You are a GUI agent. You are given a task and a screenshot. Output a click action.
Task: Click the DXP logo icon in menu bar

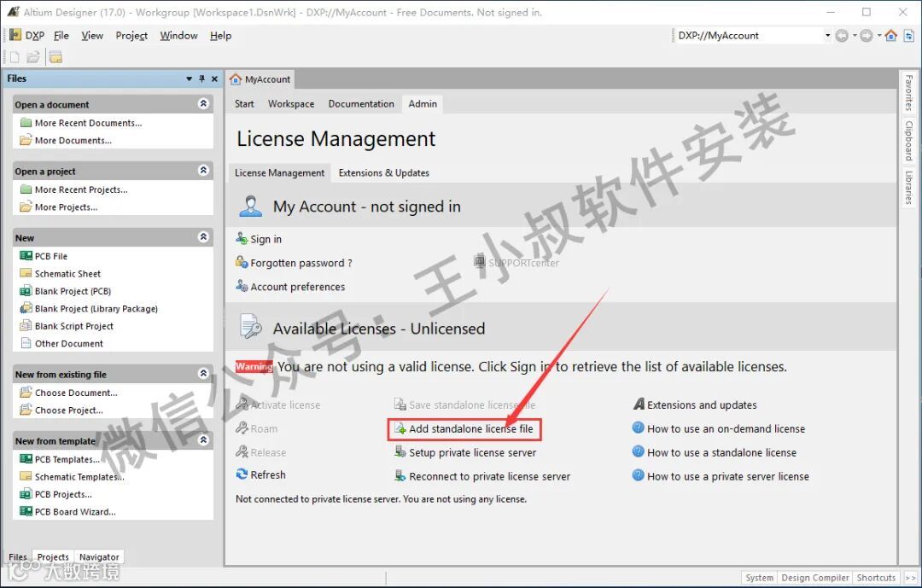point(15,35)
